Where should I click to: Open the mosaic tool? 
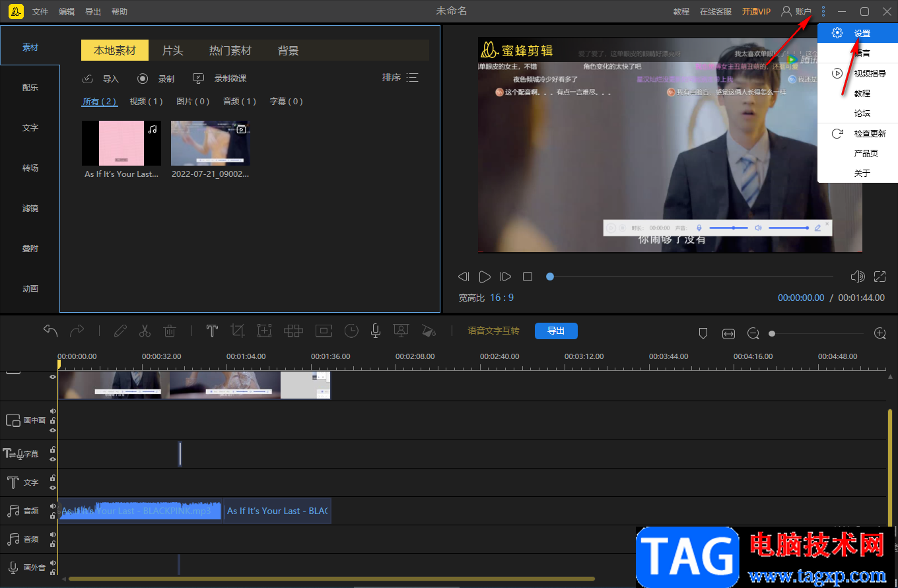(x=293, y=331)
